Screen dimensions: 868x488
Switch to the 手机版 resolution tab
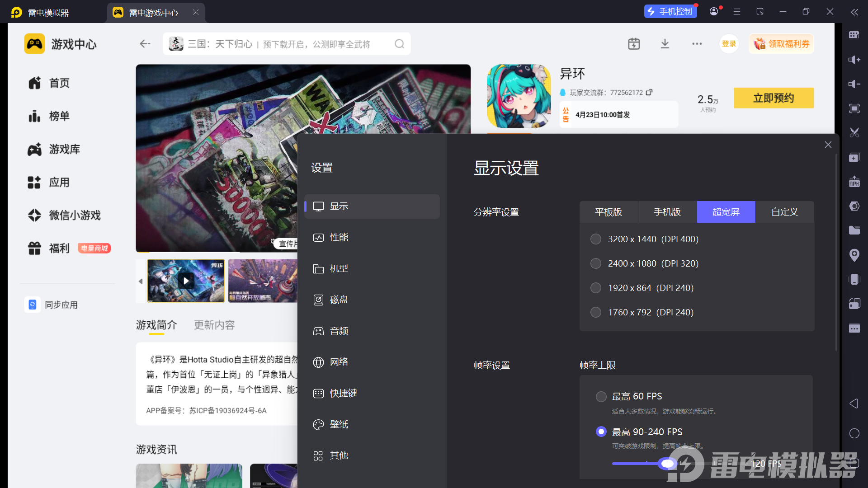click(x=667, y=212)
